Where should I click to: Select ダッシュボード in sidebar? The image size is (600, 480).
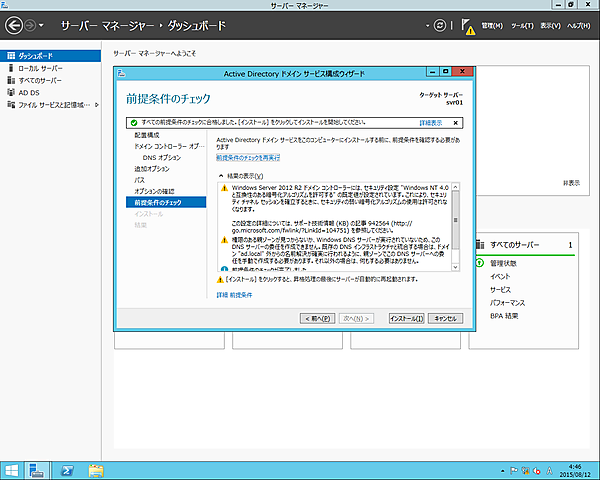51,56
